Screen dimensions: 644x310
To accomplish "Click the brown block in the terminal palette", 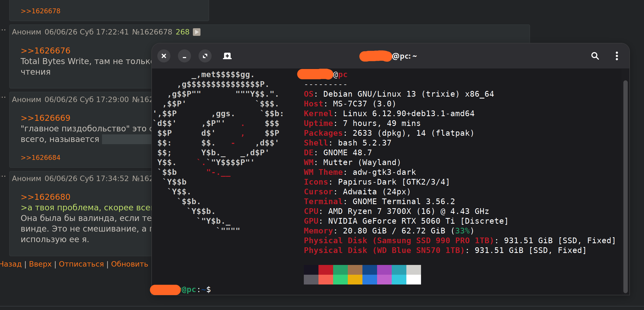I will click(x=355, y=270).
